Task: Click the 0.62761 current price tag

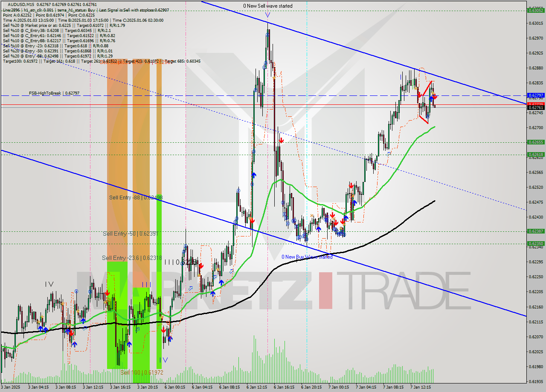Action: [536, 108]
